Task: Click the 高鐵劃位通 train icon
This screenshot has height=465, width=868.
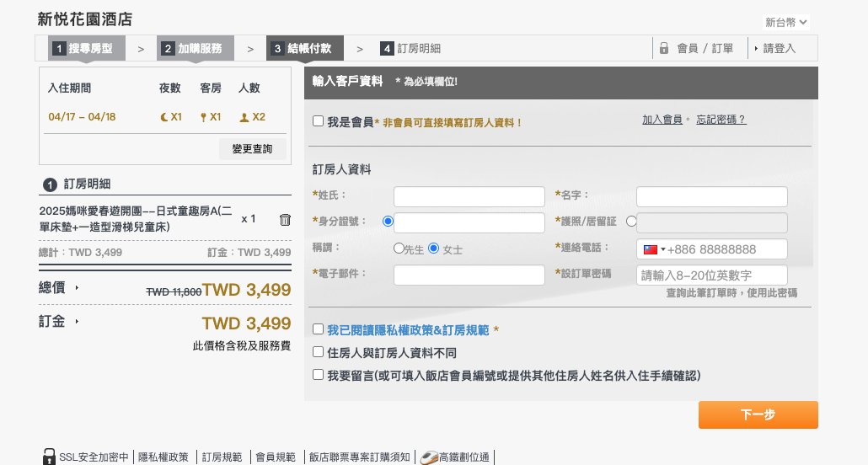Action: pyautogui.click(x=429, y=457)
